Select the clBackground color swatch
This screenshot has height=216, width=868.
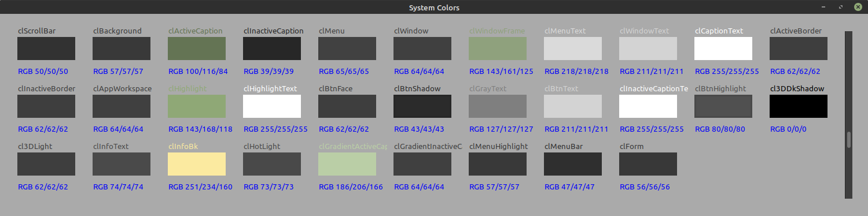coord(122,49)
